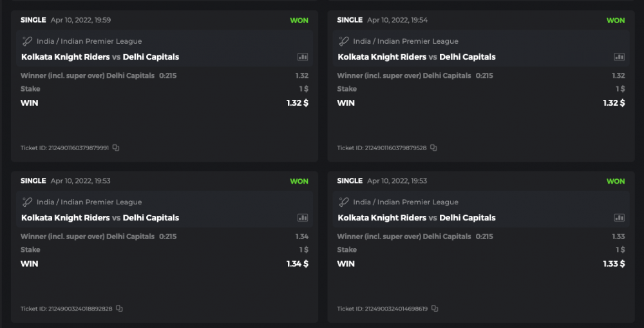
Task: Click cricket sport icon on 19:54 bet
Action: click(344, 41)
